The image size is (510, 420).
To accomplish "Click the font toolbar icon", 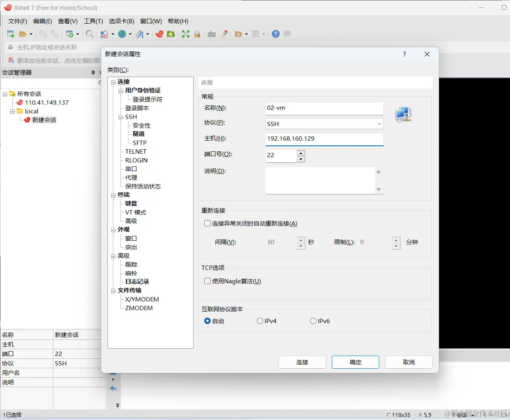I will pyautogui.click(x=139, y=34).
